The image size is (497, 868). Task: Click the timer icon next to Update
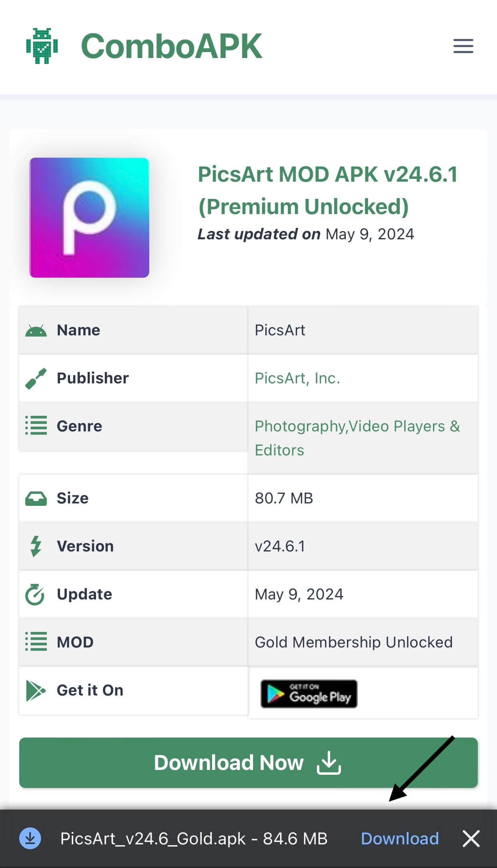[36, 593]
